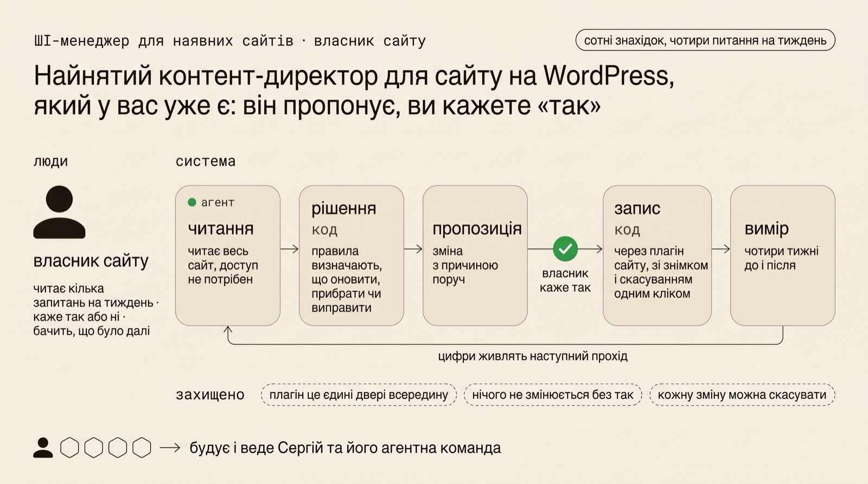Click «читає весь сайт, доступ не потрібен» text
Image resolution: width=868 pixels, height=484 pixels.
click(223, 265)
